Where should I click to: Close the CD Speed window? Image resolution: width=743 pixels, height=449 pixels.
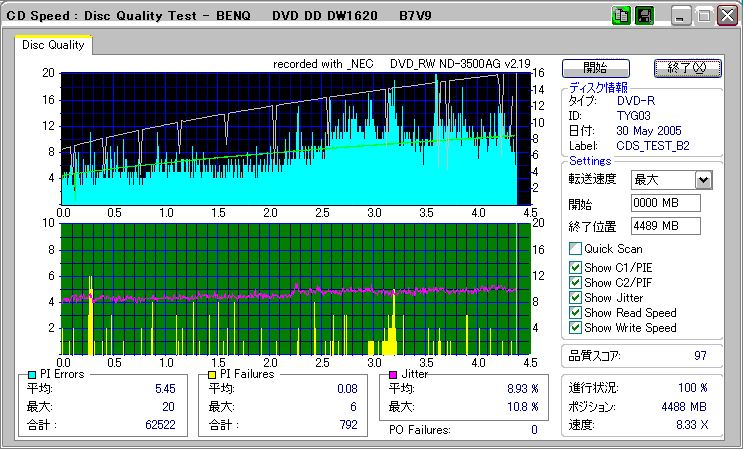pyautogui.click(x=726, y=16)
